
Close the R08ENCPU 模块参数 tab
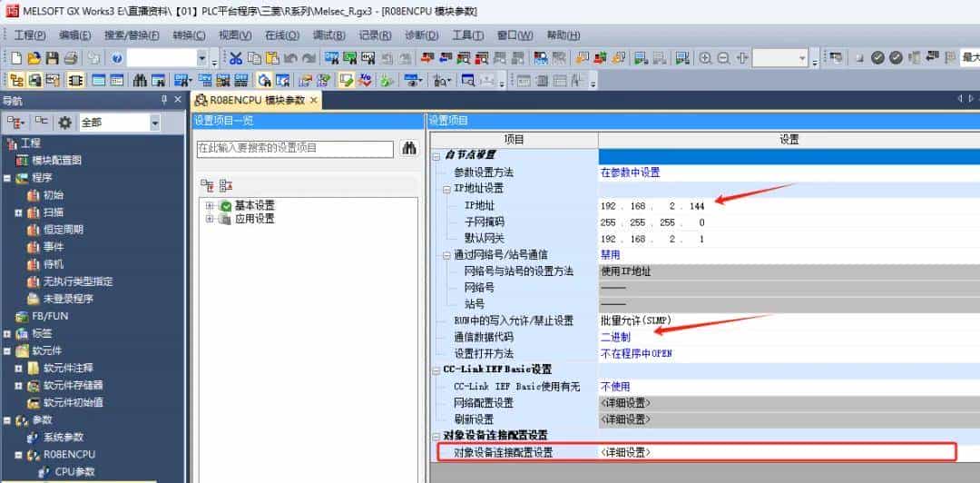click(x=314, y=101)
